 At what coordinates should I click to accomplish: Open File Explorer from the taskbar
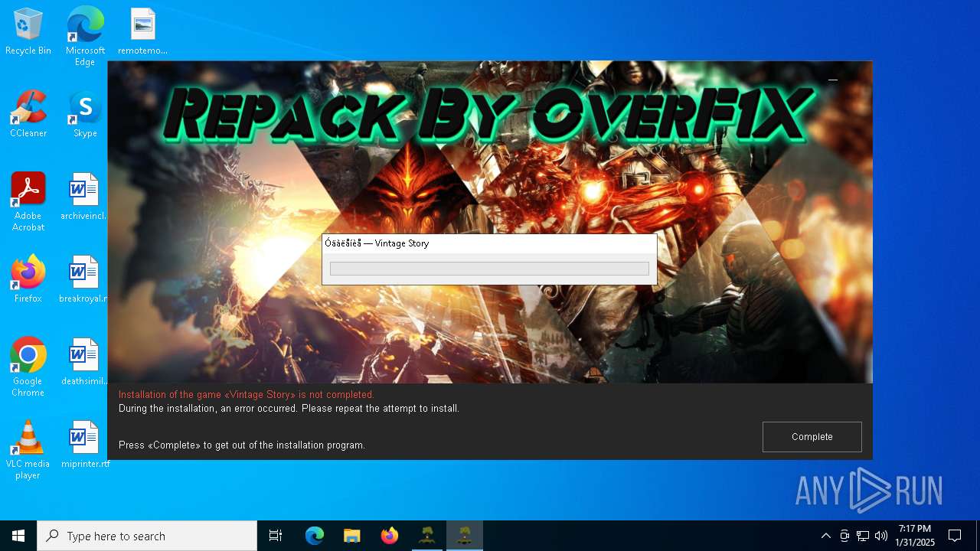[x=351, y=536]
